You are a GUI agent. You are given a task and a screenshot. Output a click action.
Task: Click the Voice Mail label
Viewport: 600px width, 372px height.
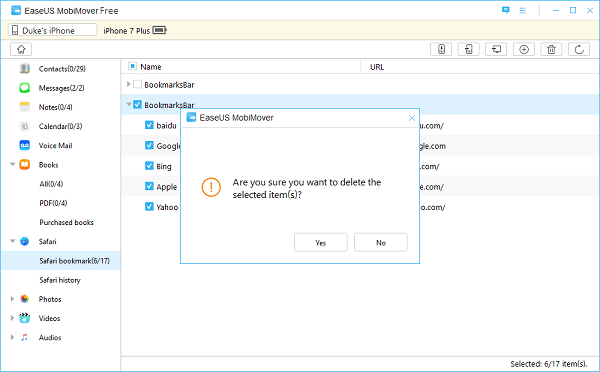click(55, 145)
